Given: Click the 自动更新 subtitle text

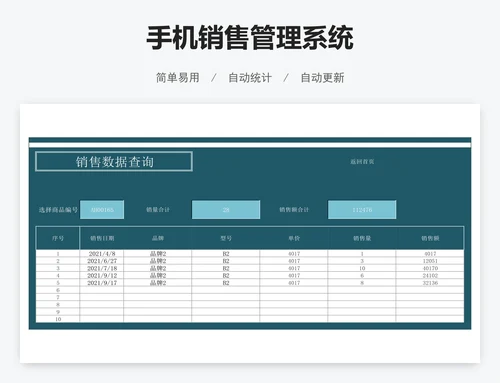Looking at the screenshot, I should 322,78.
